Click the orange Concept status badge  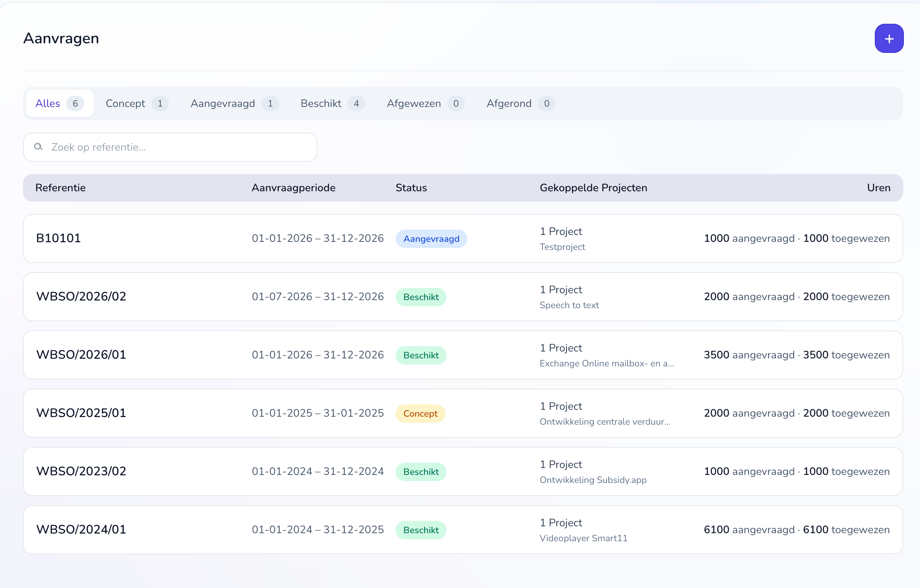click(421, 414)
